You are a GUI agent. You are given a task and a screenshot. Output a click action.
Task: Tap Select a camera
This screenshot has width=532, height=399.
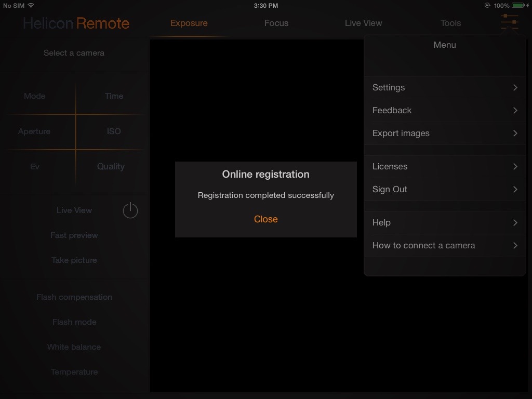tap(74, 52)
